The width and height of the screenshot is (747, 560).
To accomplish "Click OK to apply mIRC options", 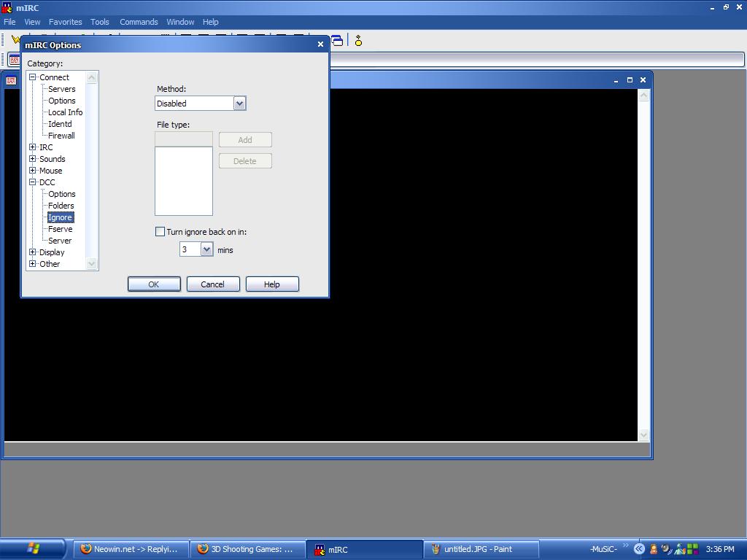I will pyautogui.click(x=154, y=284).
